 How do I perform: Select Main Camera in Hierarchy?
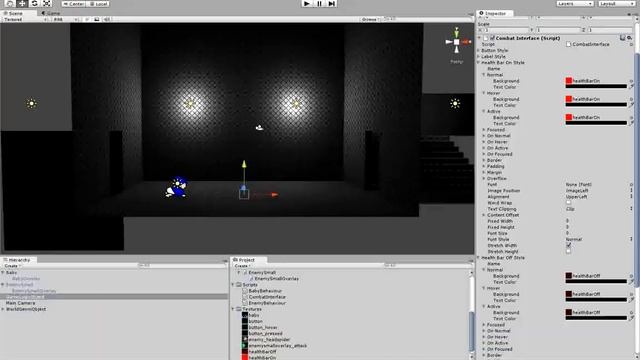coord(20,303)
